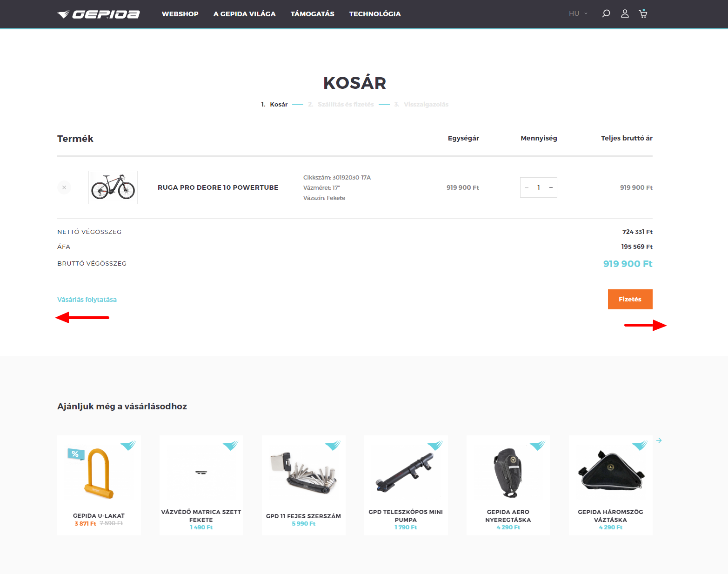Click the 5 990 Ft price text
728x574 pixels.
pos(304,524)
